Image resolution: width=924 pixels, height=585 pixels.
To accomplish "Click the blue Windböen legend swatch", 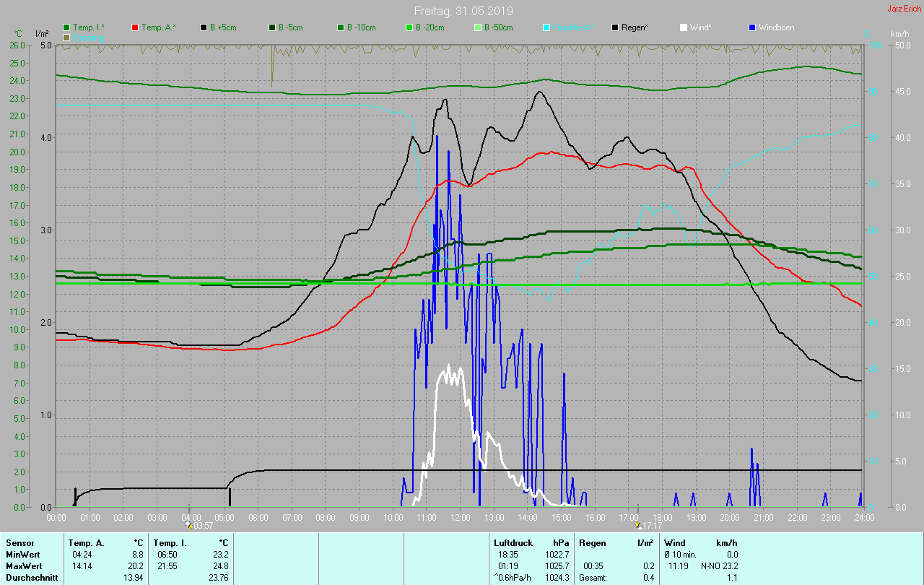I will pyautogui.click(x=752, y=27).
